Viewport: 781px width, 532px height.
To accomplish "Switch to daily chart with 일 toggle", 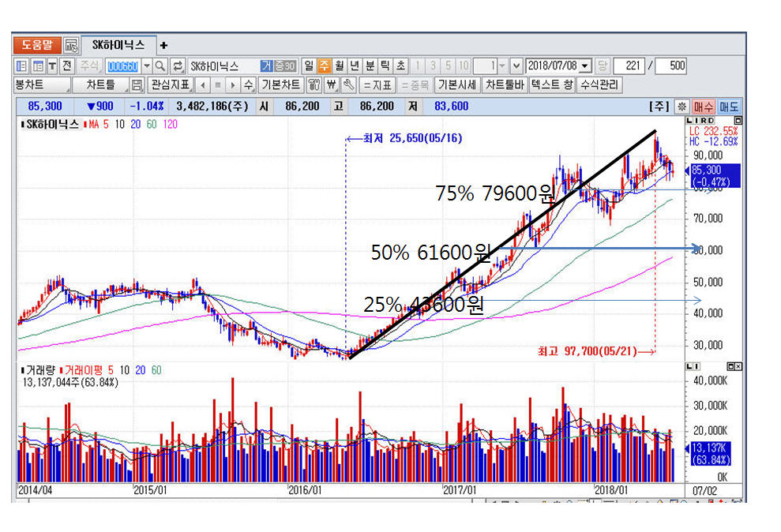I will (x=309, y=66).
